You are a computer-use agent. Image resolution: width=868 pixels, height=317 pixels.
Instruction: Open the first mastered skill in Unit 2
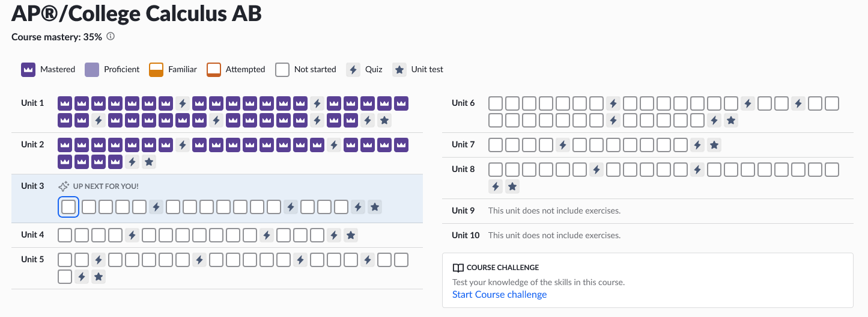[x=65, y=145]
